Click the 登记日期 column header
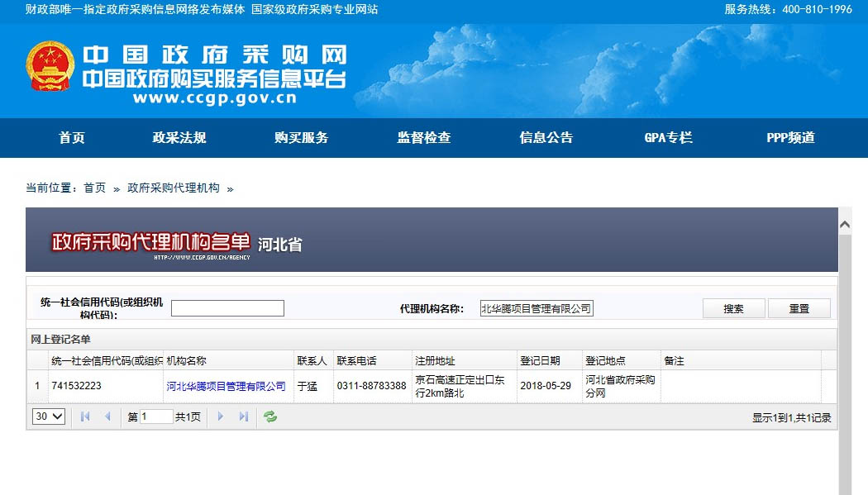Screen dimensions: 868x495 (x=550, y=360)
